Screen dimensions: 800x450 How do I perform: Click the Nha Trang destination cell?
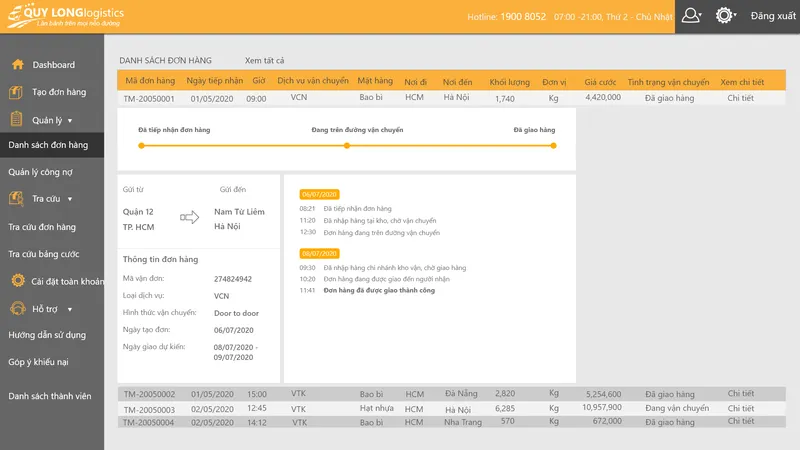[463, 422]
